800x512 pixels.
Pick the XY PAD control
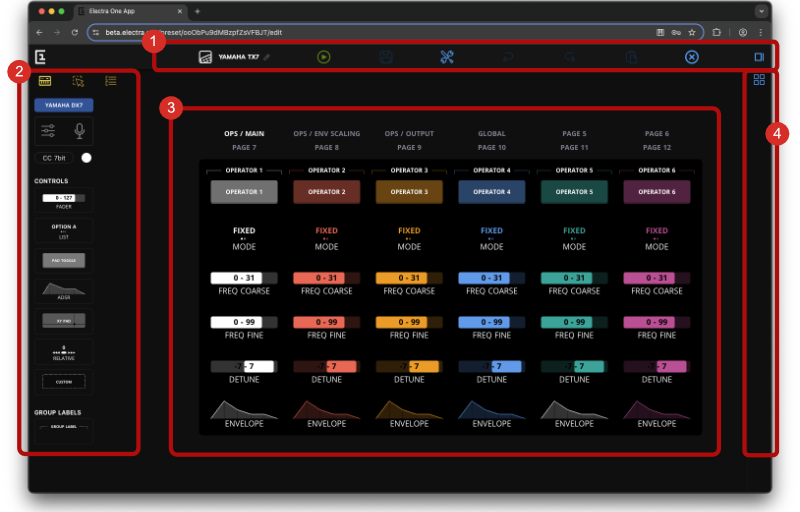tap(64, 321)
